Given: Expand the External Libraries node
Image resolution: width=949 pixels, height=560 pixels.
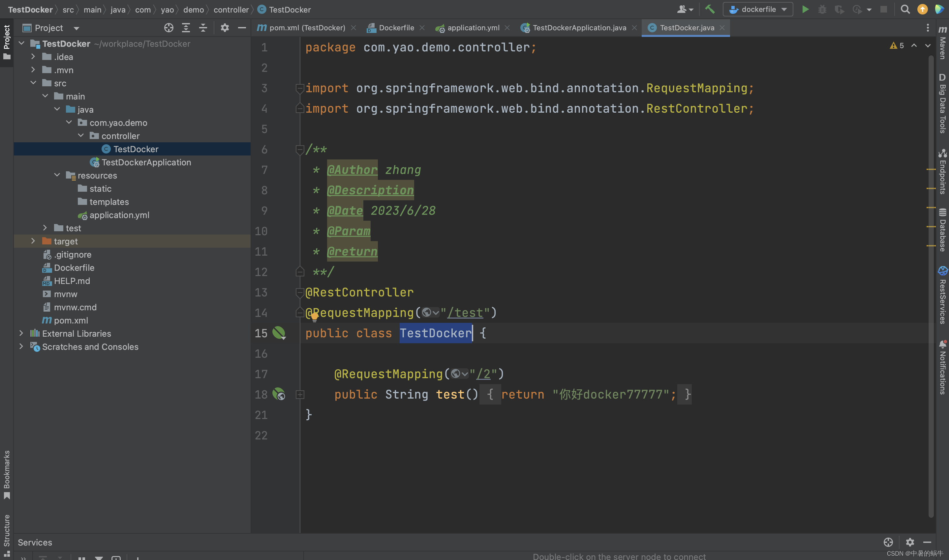Looking at the screenshot, I should (21, 333).
